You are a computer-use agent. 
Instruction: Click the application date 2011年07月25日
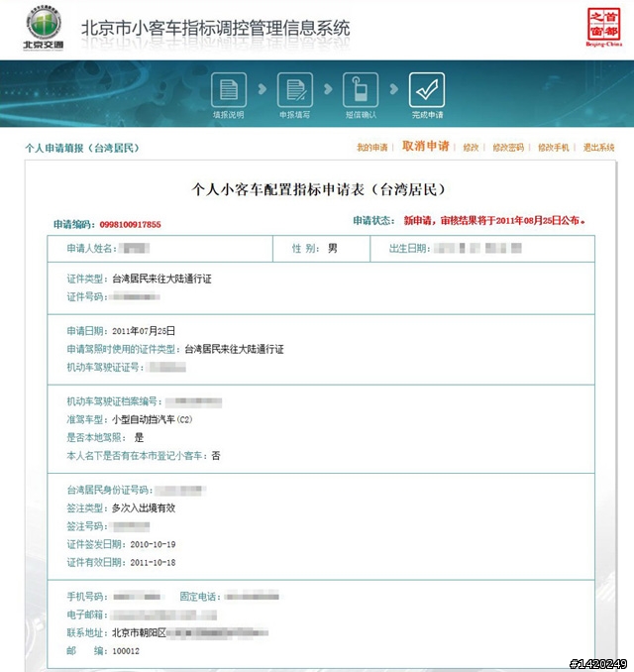click(x=144, y=331)
